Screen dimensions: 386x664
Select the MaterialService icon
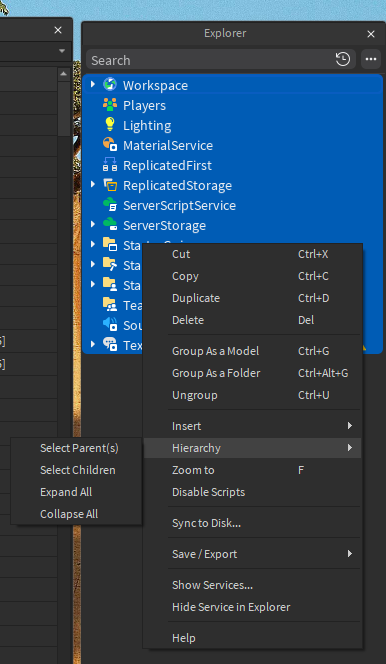(x=110, y=144)
